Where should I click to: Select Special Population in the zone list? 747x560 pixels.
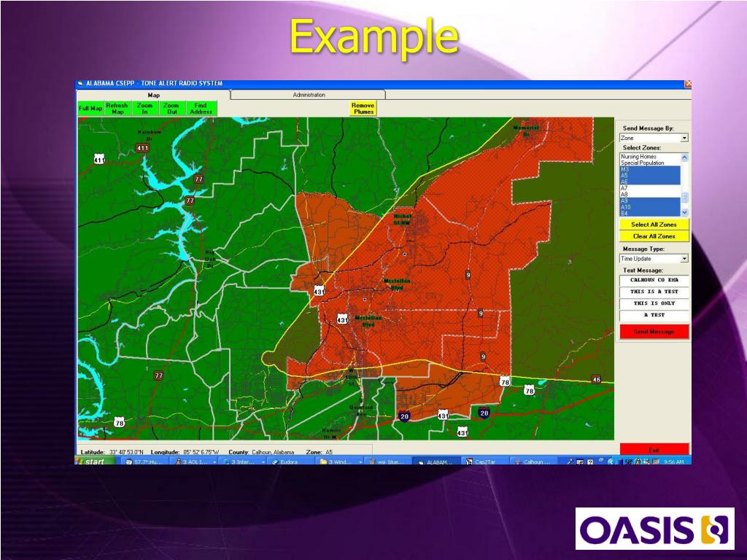(x=650, y=163)
